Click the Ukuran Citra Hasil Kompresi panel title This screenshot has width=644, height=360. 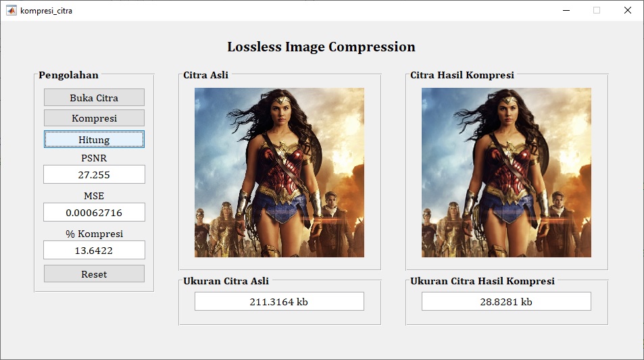482,281
